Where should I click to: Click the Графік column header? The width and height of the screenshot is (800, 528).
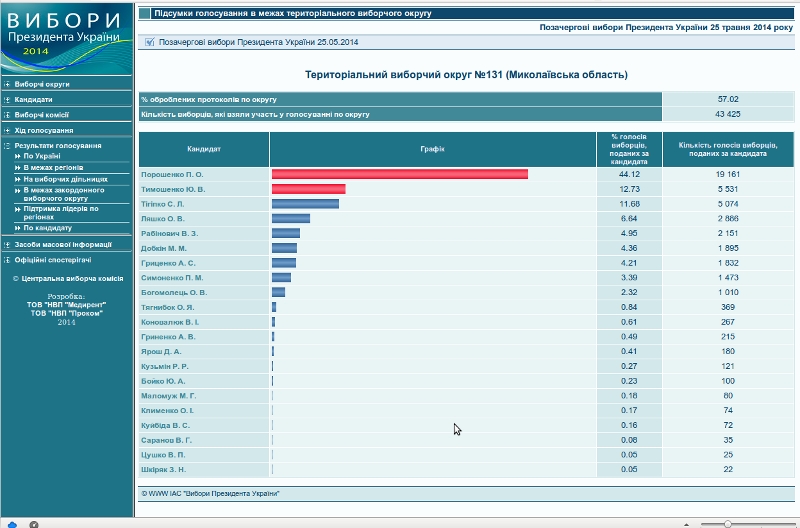(x=433, y=149)
